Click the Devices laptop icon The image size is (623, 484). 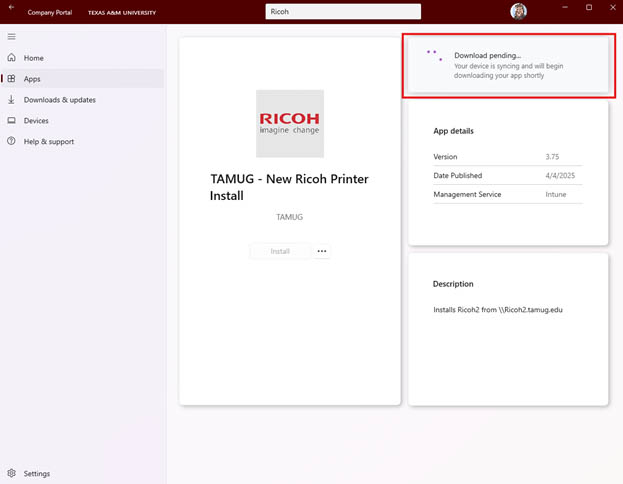(12, 120)
